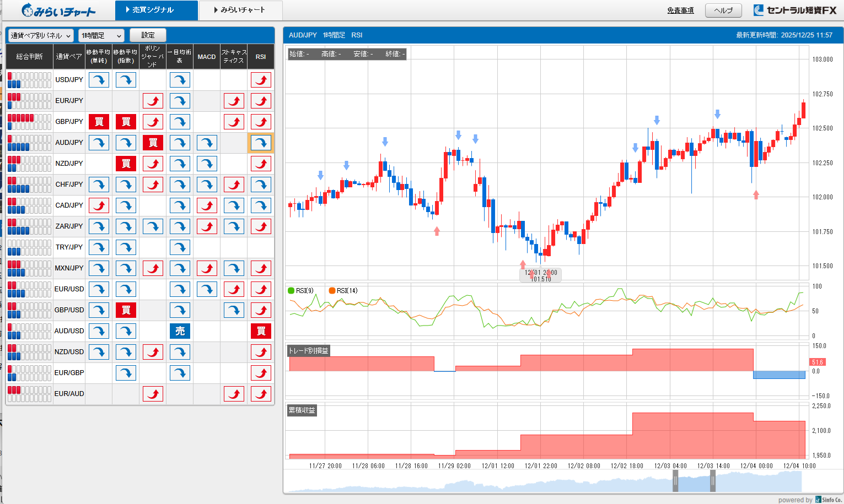This screenshot has width=844, height=504.
Task: Click the CAD/JPY MACD up-arrow icon
Action: 207,205
